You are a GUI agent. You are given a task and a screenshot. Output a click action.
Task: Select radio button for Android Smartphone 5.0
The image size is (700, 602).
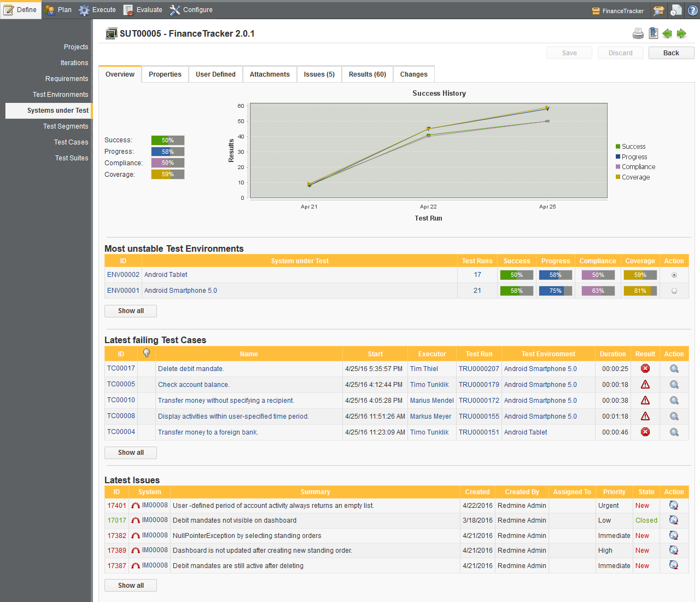pyautogui.click(x=674, y=291)
